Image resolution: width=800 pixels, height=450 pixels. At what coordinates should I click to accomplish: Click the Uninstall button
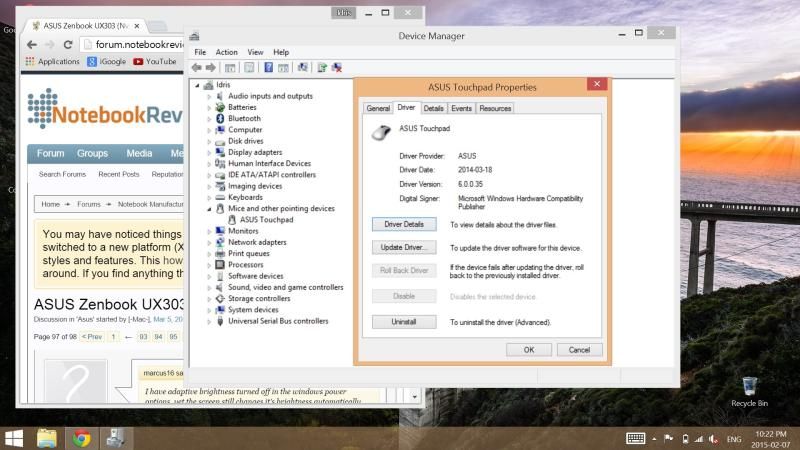[404, 322]
